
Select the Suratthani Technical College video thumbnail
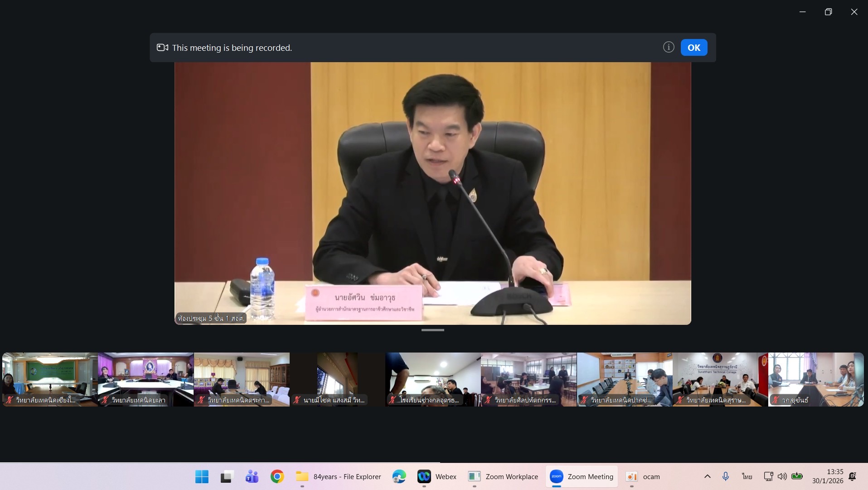pos(720,379)
